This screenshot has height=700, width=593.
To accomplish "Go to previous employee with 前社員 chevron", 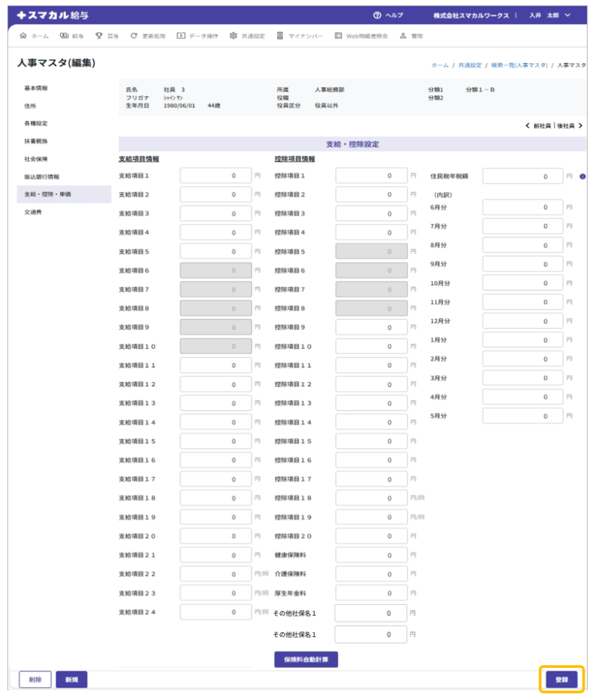I will (x=527, y=126).
